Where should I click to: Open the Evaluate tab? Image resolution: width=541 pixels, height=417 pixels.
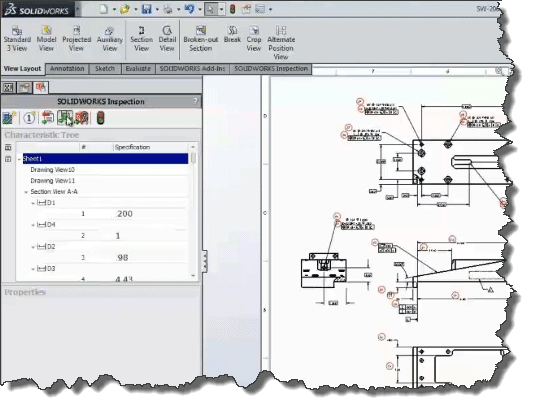(x=138, y=69)
